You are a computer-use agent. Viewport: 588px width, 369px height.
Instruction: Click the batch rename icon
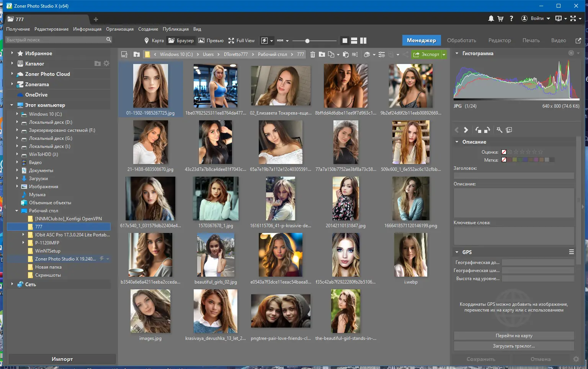[355, 54]
